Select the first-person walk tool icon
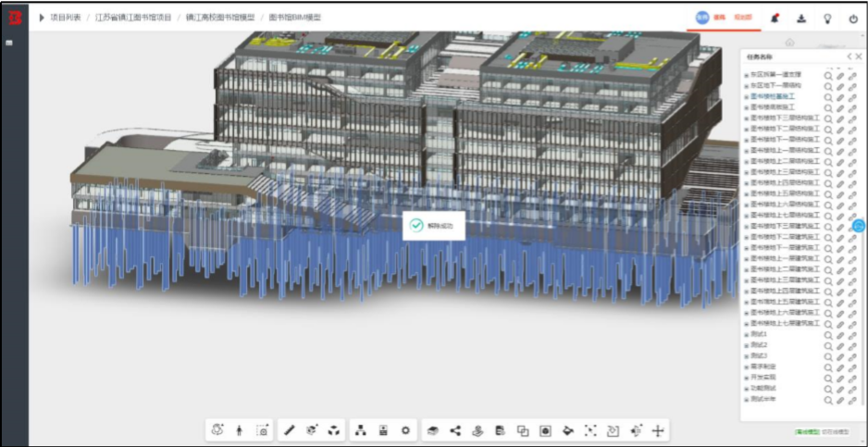The image size is (868, 447). point(239,430)
